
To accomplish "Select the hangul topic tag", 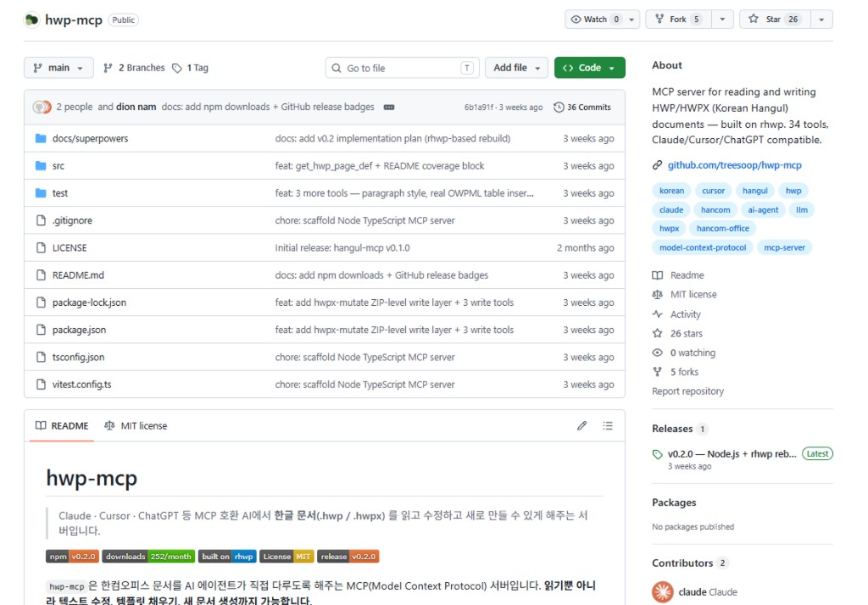I will click(755, 191).
